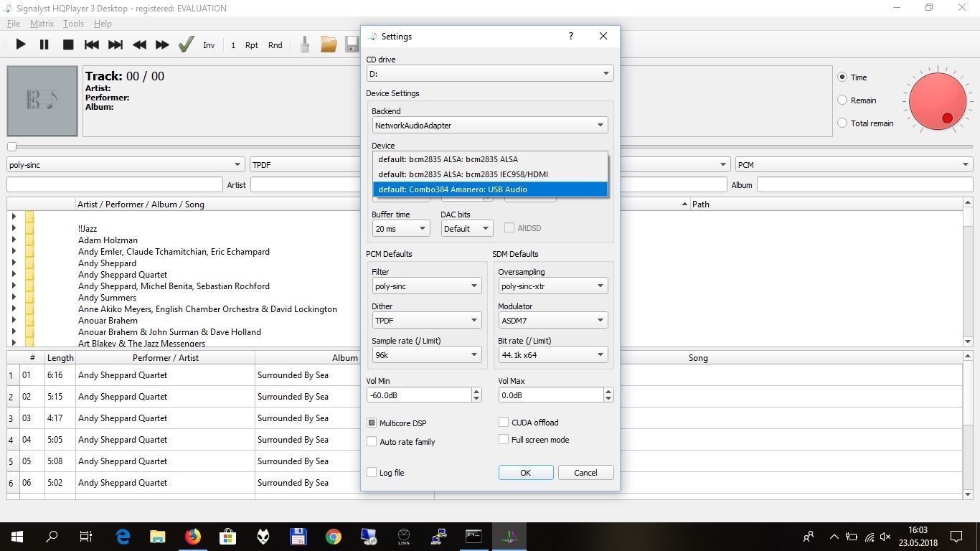
Task: Enable CUDA offload checkbox
Action: (504, 423)
